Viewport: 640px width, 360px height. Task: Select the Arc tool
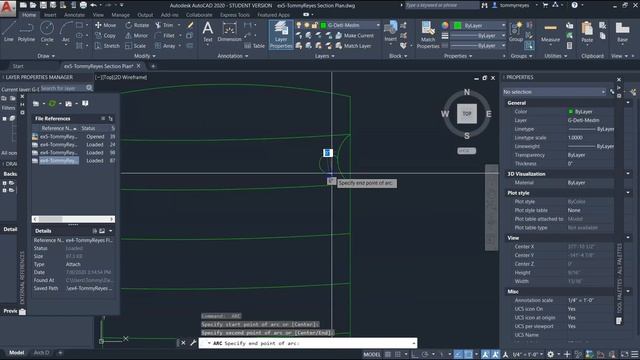tap(66, 32)
